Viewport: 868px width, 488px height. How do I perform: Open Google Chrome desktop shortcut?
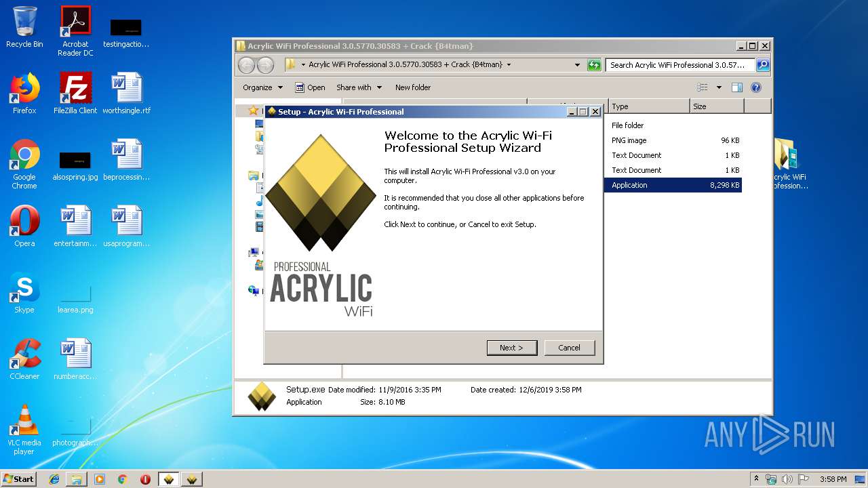tap(24, 165)
